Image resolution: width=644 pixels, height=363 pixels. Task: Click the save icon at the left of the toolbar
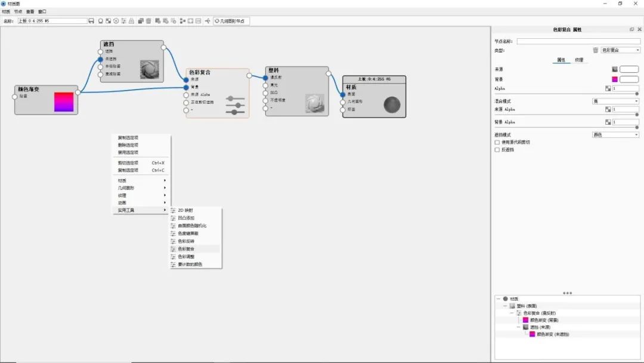91,20
